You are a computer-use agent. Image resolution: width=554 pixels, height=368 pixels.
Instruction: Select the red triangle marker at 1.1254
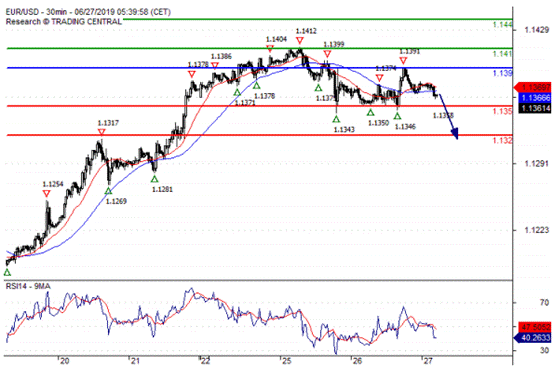[x=46, y=194]
